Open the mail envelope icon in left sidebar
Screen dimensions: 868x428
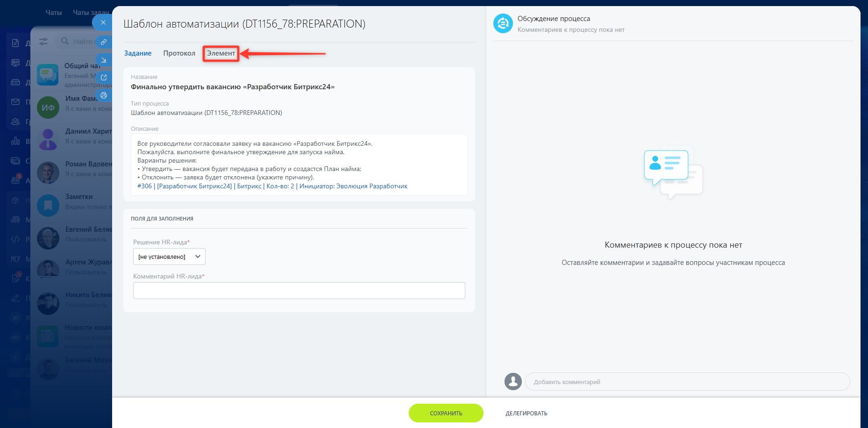[x=15, y=102]
